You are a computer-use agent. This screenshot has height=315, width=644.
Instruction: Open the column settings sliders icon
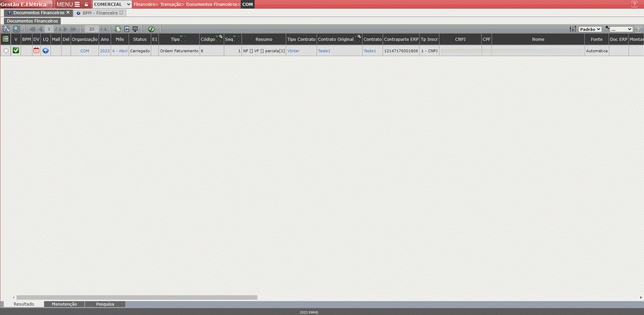[573, 29]
